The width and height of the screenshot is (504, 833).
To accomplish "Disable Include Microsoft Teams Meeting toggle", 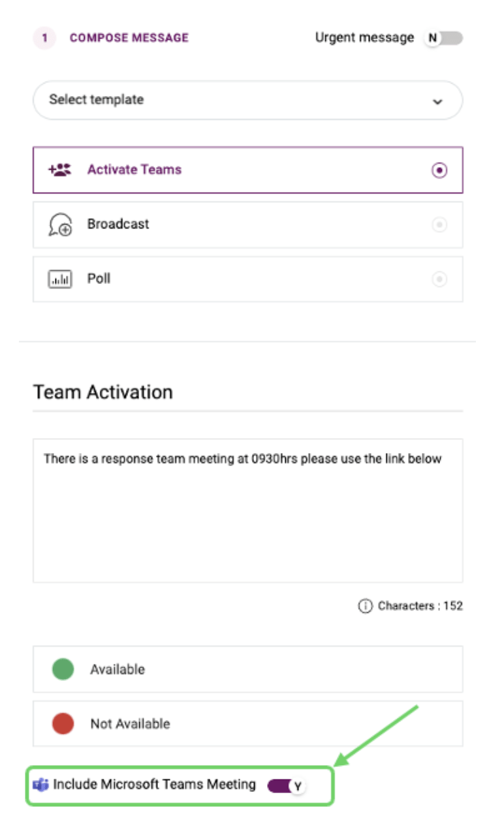I will [x=287, y=786].
